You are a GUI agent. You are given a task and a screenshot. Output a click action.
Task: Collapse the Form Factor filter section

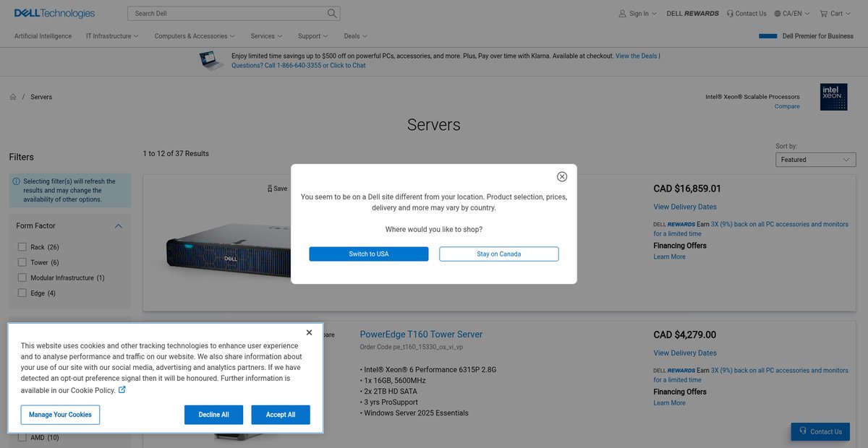click(x=119, y=226)
